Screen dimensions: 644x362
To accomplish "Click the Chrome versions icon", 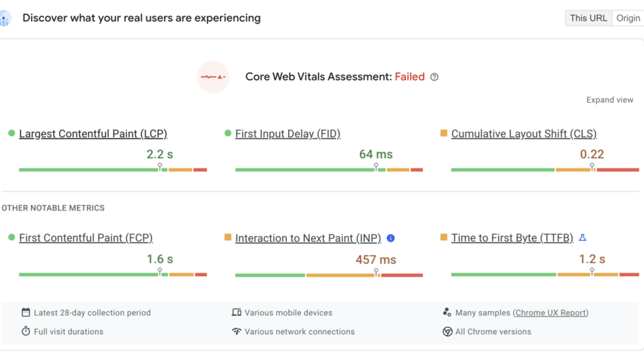I will [447, 332].
